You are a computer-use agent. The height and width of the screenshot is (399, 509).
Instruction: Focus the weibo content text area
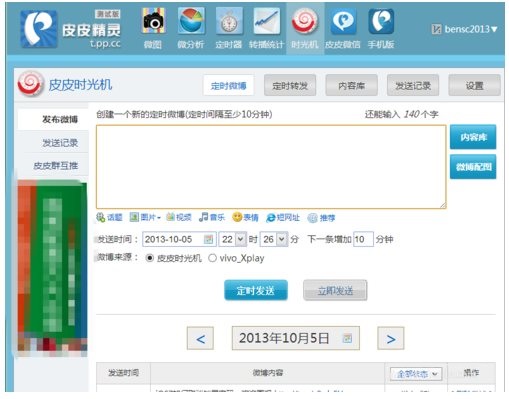[x=271, y=167]
